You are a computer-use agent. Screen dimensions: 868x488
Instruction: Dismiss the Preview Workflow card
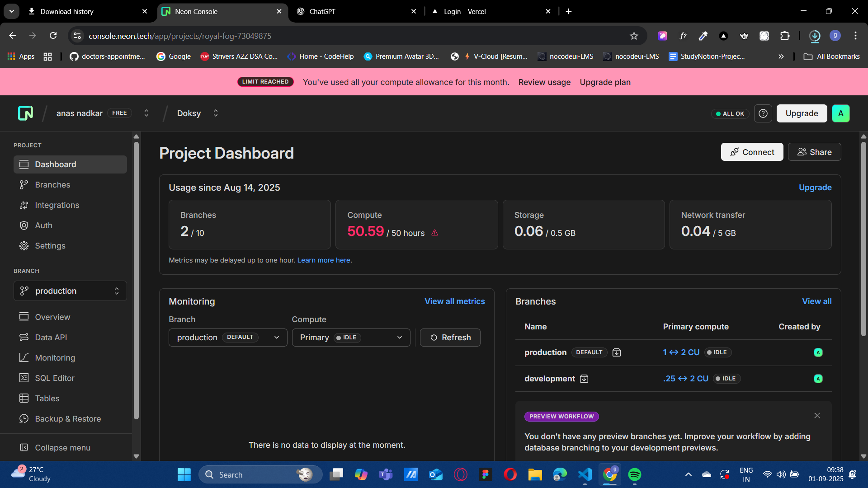(x=817, y=416)
